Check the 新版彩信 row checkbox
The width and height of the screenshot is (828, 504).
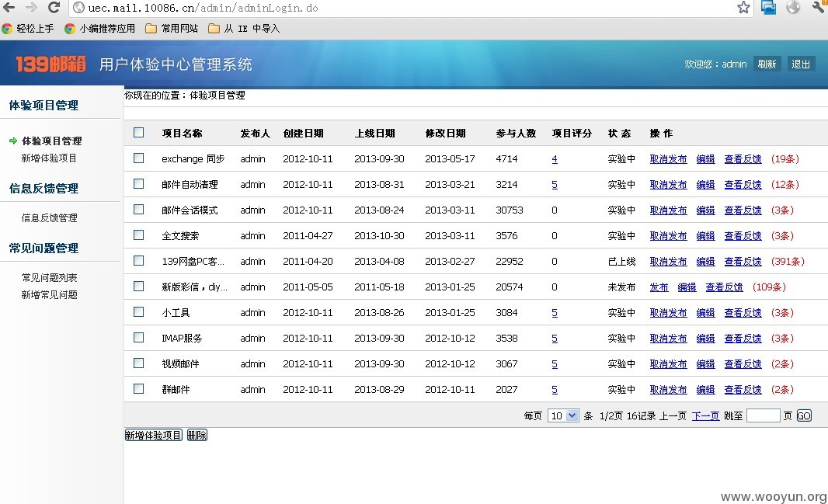[x=138, y=286]
